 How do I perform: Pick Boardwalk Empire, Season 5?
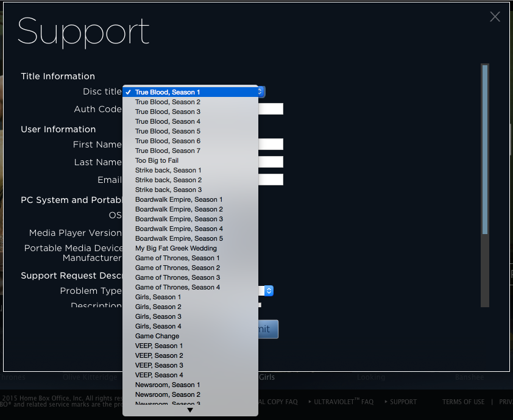191,238
